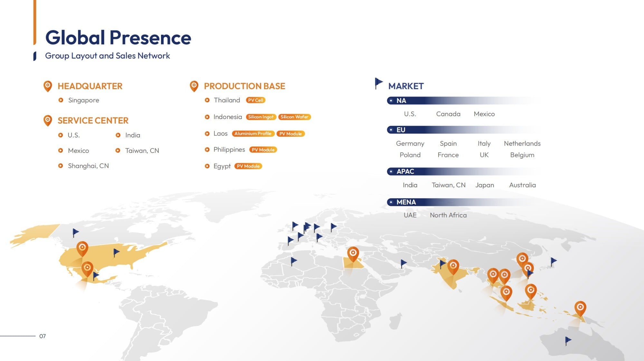The width and height of the screenshot is (644, 361).
Task: Click the Service Center pin icon
Action: tap(48, 120)
